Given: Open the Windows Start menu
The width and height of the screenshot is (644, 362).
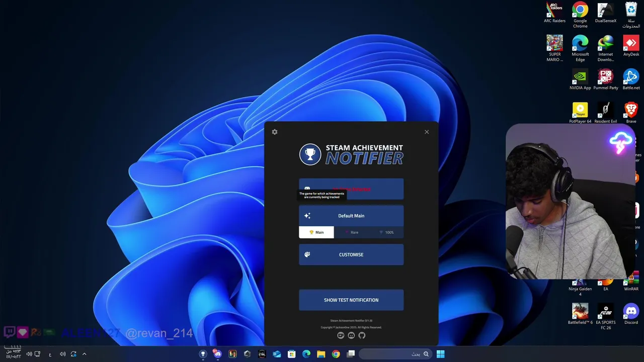Looking at the screenshot, I should [440, 354].
